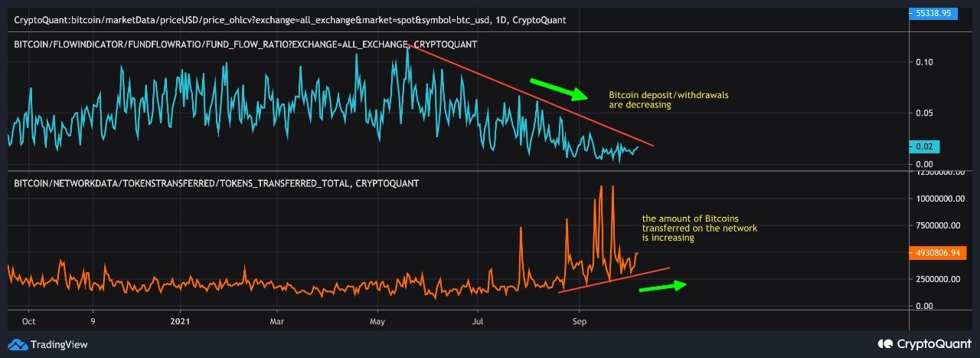Click the May time axis label
This screenshot has width=980, height=358.
377,323
